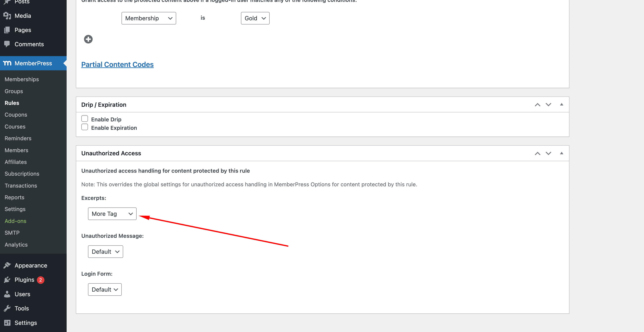Image resolution: width=644 pixels, height=332 pixels.
Task: Open SMTP submenu item
Action: coord(12,233)
